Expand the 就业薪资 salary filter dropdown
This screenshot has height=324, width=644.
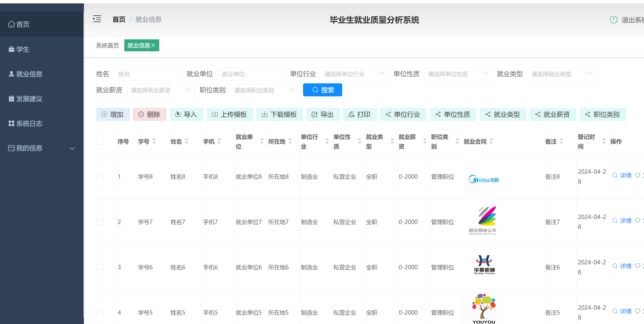tap(161, 90)
